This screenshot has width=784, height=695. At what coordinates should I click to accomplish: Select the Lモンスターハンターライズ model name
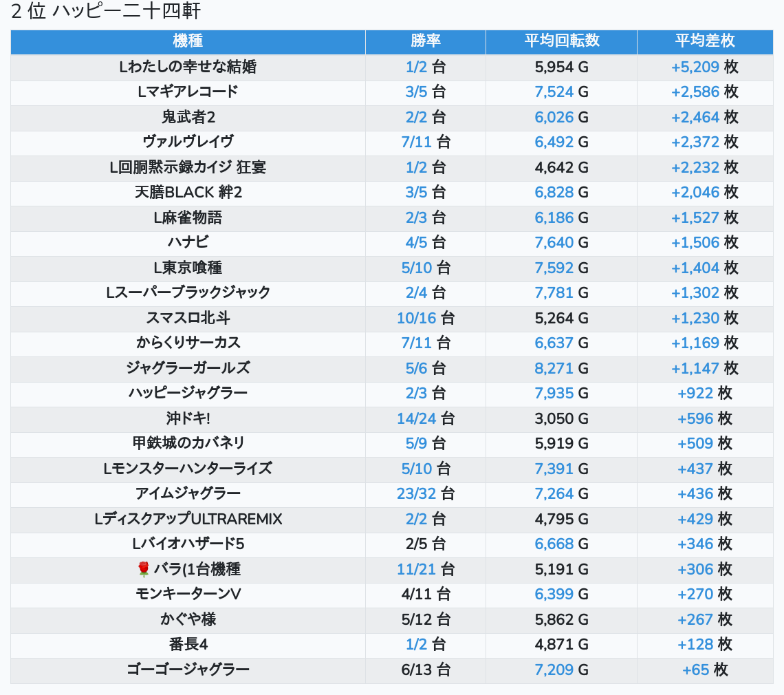[x=188, y=469]
